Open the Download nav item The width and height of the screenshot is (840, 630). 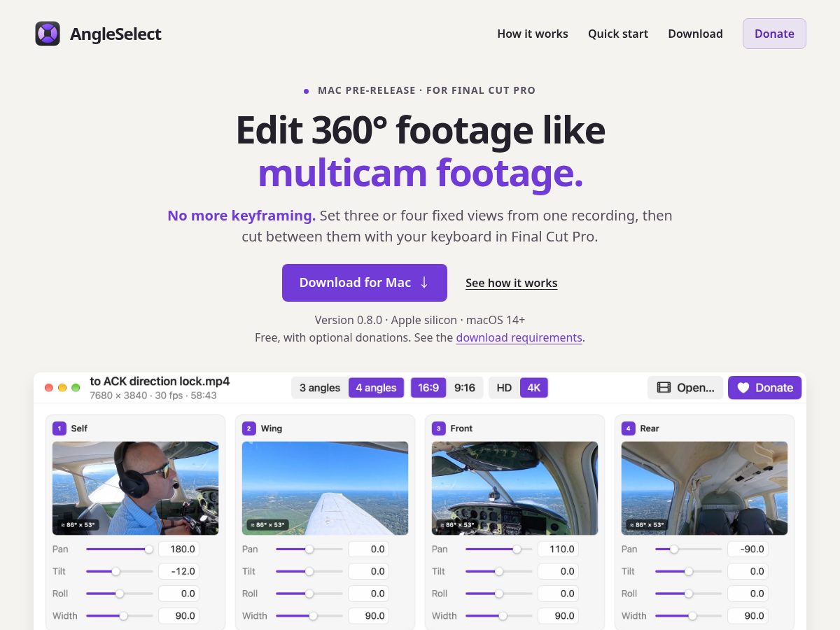(695, 34)
